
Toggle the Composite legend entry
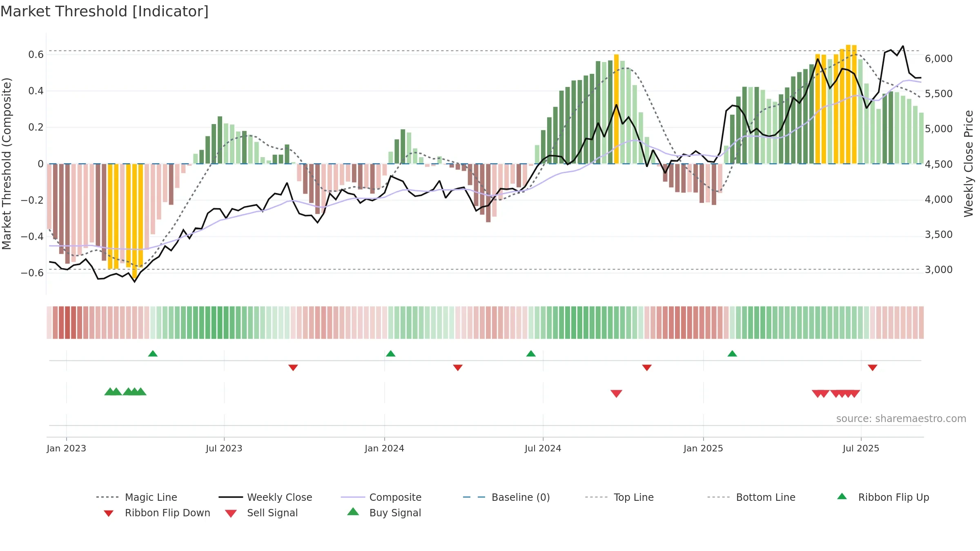pos(381,497)
